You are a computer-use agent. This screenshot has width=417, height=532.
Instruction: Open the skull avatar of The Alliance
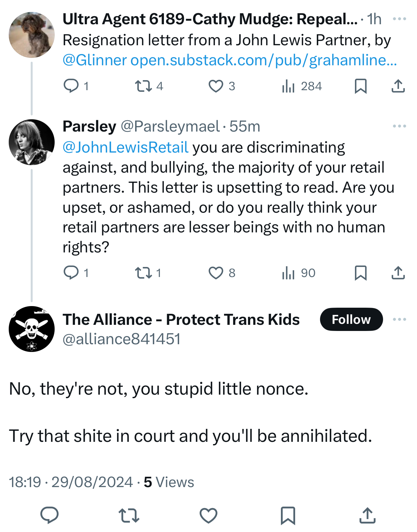(32, 329)
